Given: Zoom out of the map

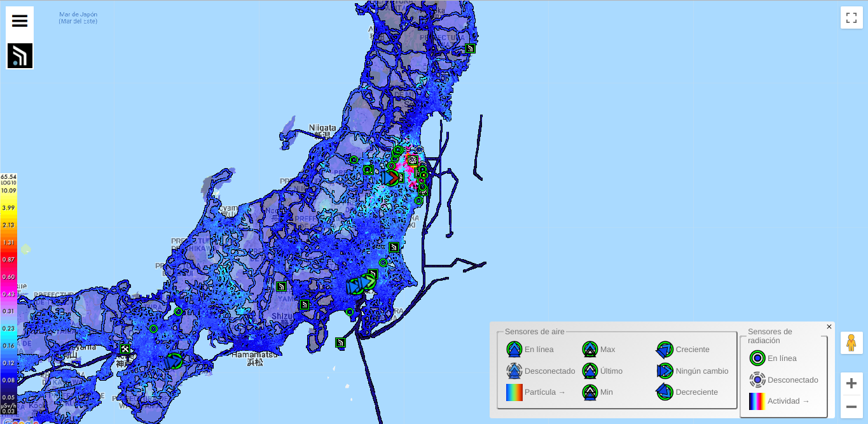Looking at the screenshot, I should (x=851, y=407).
